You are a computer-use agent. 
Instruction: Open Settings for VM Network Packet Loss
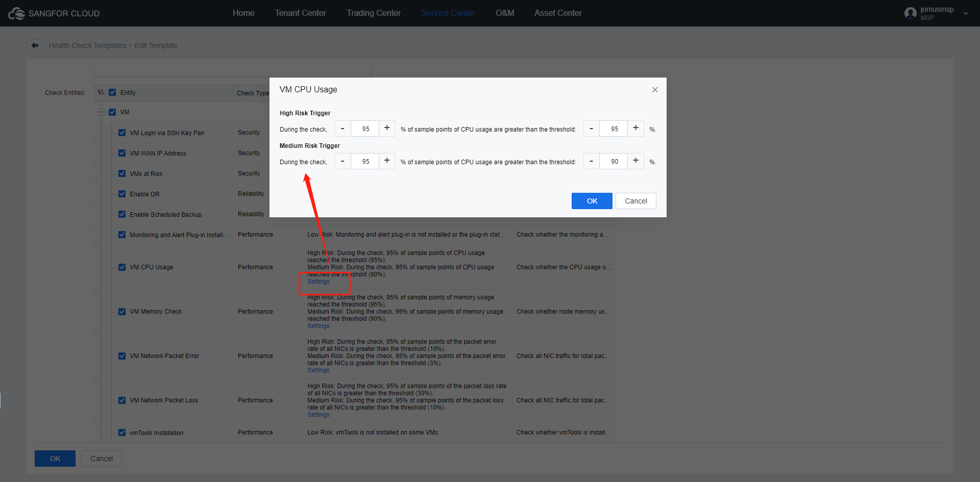pyautogui.click(x=318, y=415)
